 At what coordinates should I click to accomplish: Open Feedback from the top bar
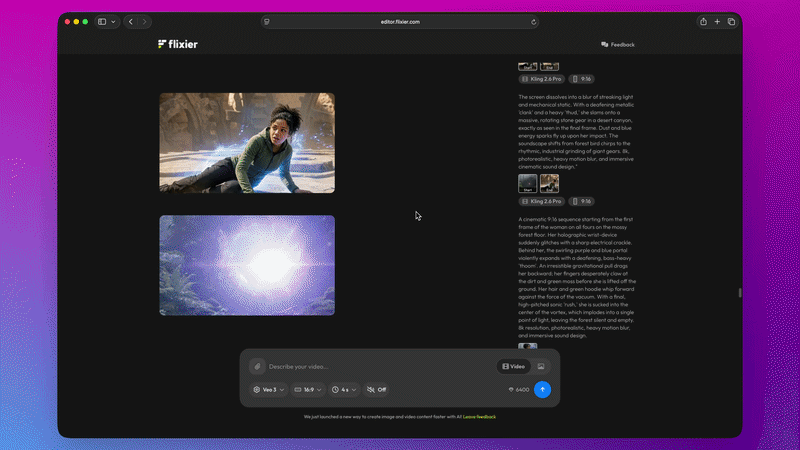[618, 44]
